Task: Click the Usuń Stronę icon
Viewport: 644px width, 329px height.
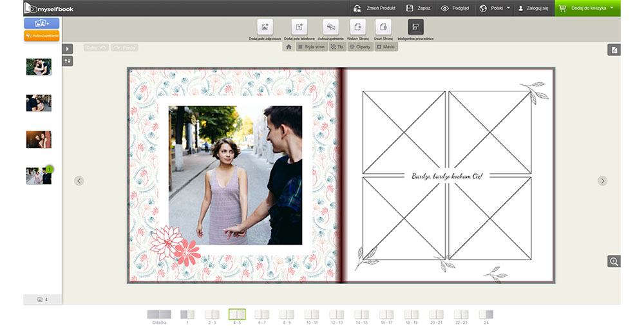Action: coord(383,27)
